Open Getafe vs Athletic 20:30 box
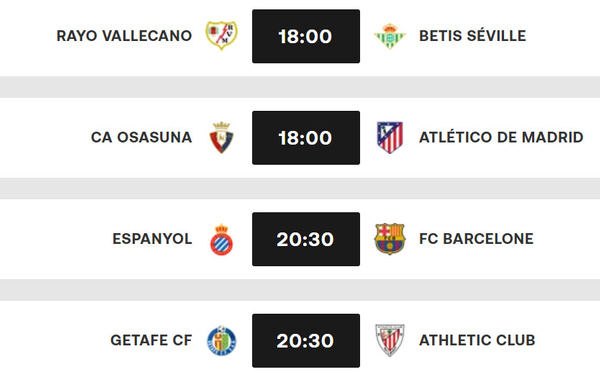 pos(306,341)
